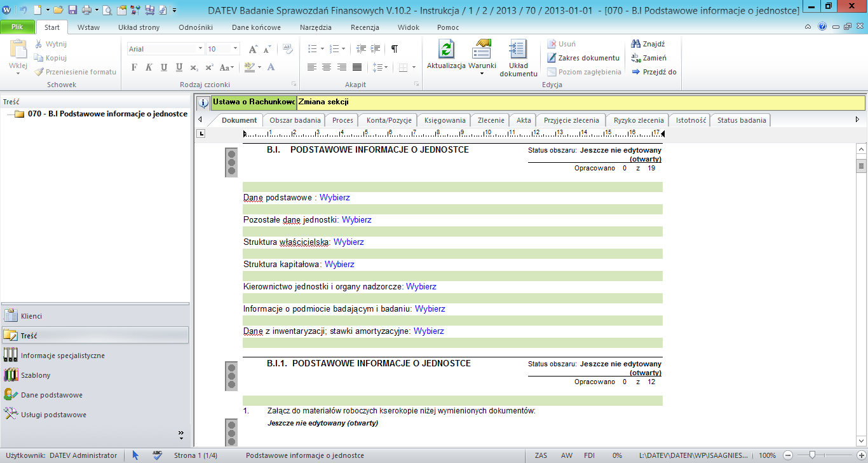Align text right
The image size is (868, 463).
342,67
